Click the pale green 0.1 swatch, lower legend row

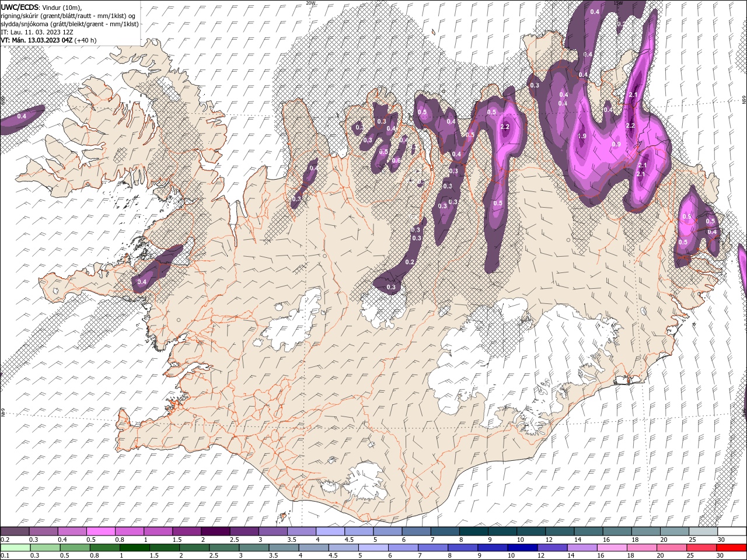pos(15,548)
